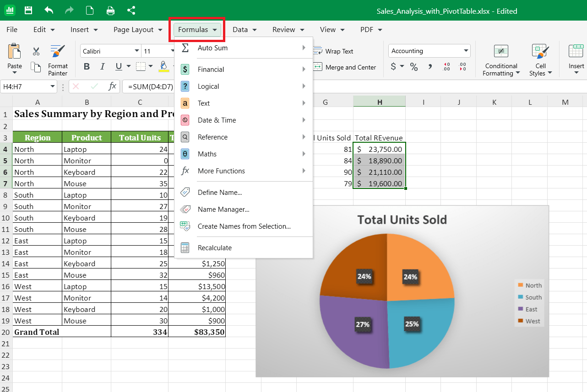This screenshot has width=587, height=392.
Task: Apply percent style format
Action: [414, 67]
